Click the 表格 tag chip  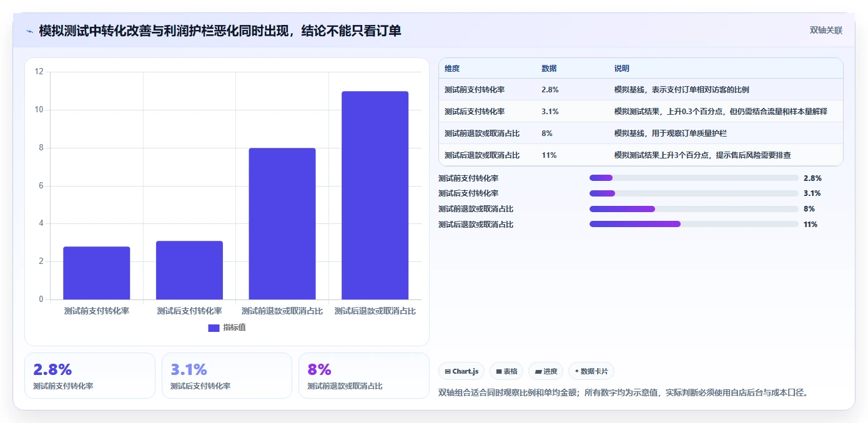pos(506,371)
